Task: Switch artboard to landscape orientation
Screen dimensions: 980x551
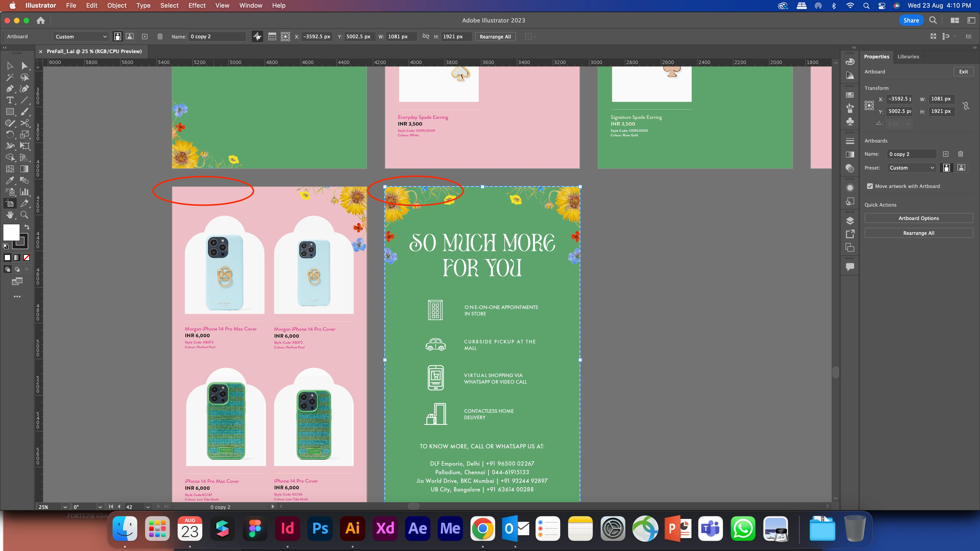Action: pos(130,37)
